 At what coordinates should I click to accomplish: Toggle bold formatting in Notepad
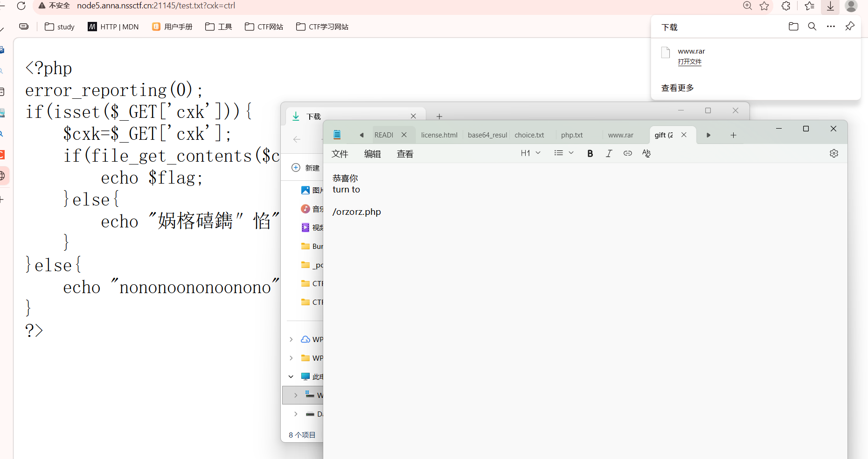tap(590, 153)
